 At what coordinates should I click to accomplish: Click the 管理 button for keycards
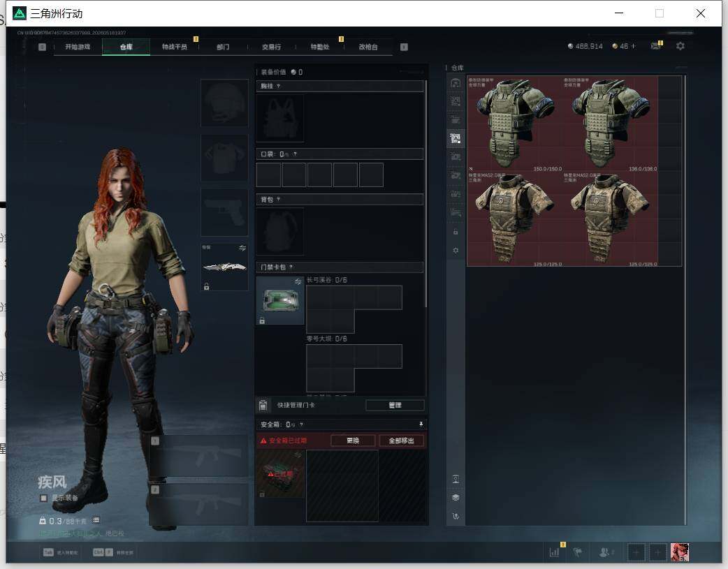tap(395, 405)
